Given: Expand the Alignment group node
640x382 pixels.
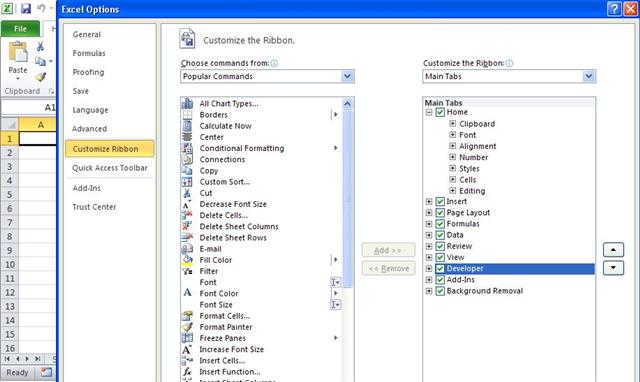Looking at the screenshot, I should pyautogui.click(x=453, y=146).
